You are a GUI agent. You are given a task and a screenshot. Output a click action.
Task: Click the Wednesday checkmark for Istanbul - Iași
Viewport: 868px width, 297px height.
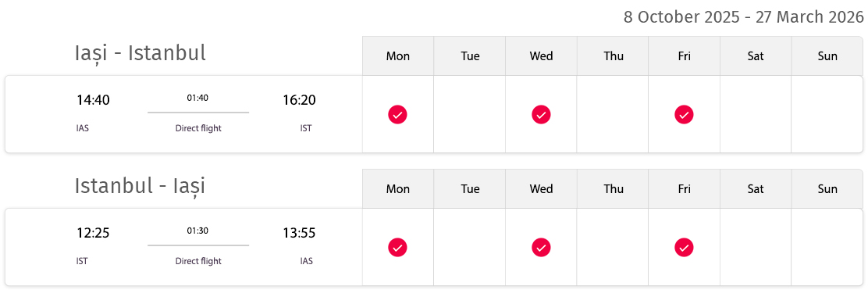tap(541, 247)
